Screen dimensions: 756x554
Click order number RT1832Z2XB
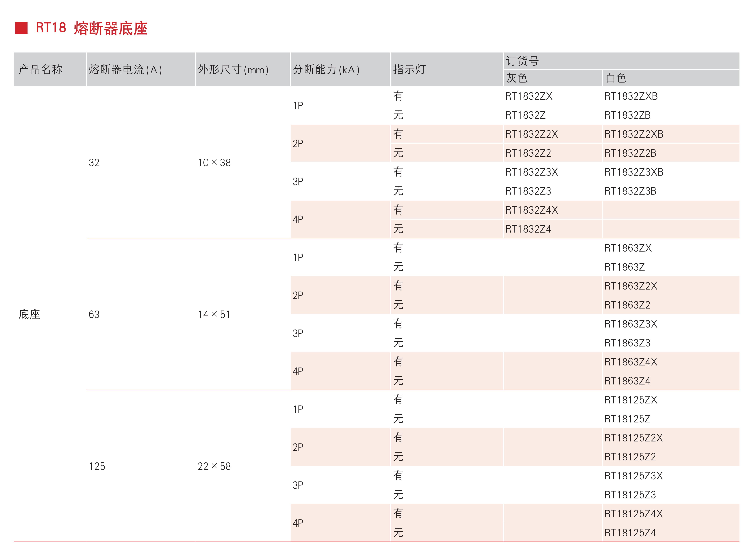(x=634, y=134)
